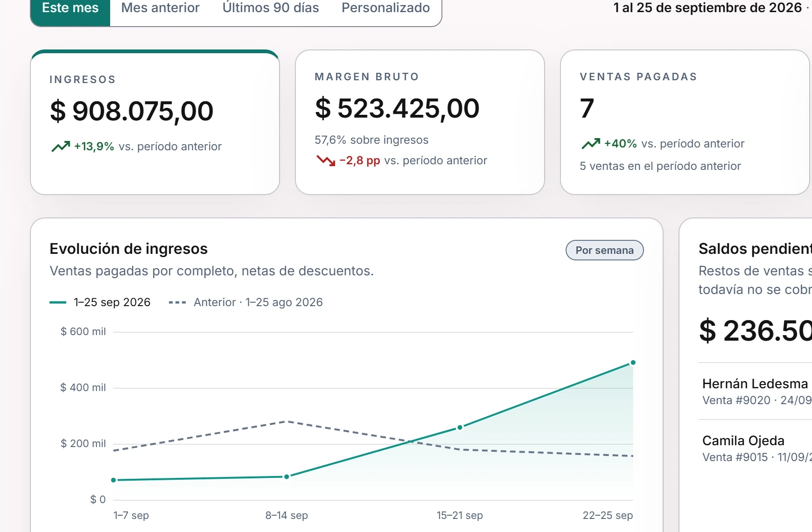This screenshot has height=532, width=812.
Task: Click the red downward trend icon in Margen bruto
Action: (326, 161)
